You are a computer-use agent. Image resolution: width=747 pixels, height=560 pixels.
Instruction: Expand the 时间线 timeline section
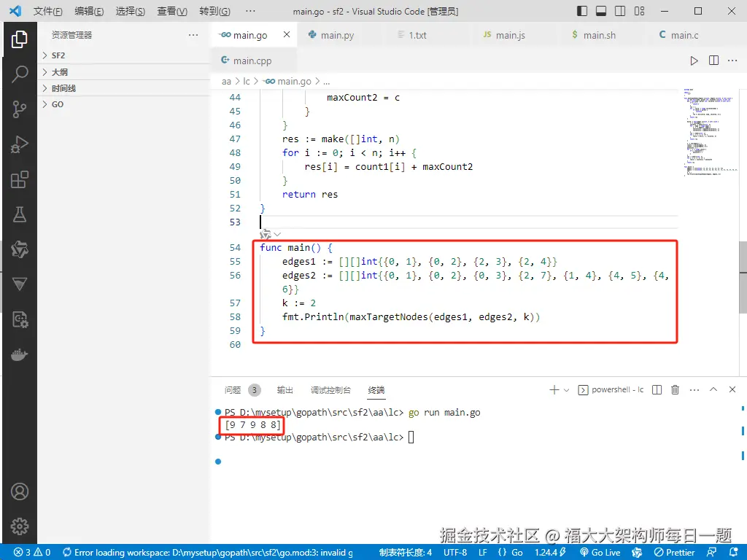click(123, 88)
